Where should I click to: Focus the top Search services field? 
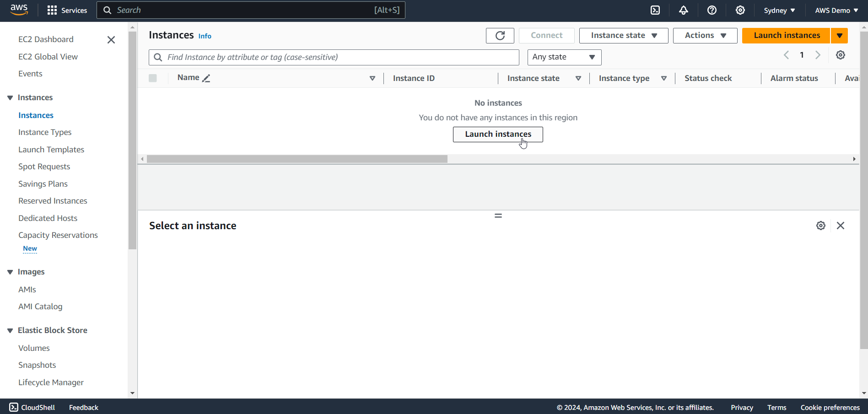pyautogui.click(x=251, y=10)
